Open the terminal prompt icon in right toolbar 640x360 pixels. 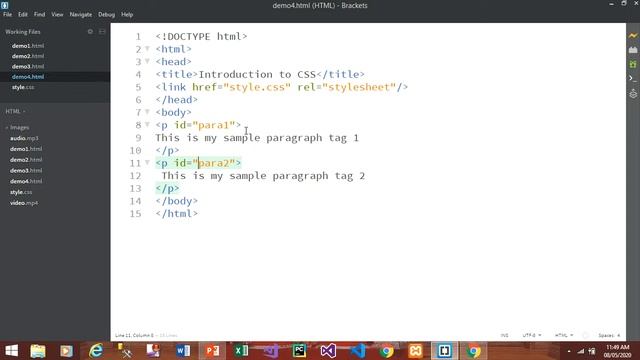[633, 78]
